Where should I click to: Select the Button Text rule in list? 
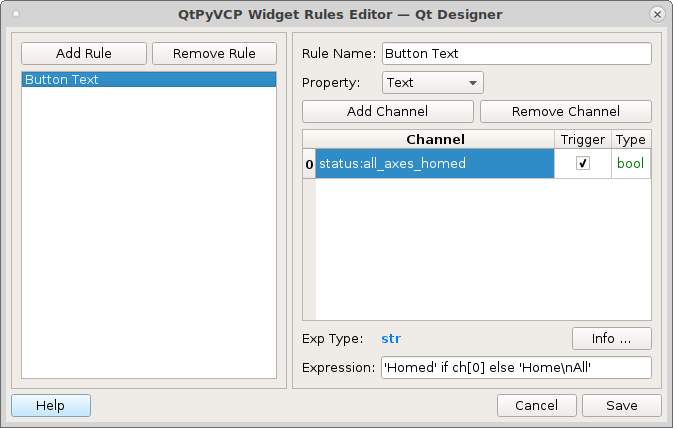click(x=149, y=79)
